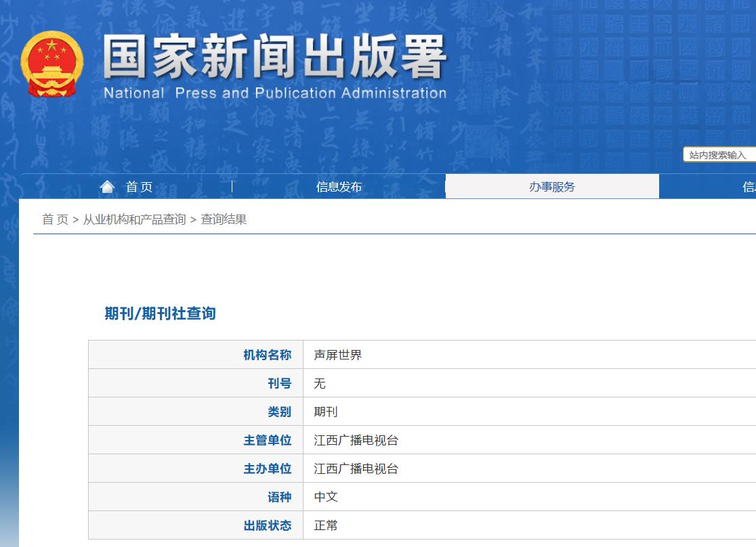Select 江西广播电视台 in the 主管单位 row

[x=356, y=440]
